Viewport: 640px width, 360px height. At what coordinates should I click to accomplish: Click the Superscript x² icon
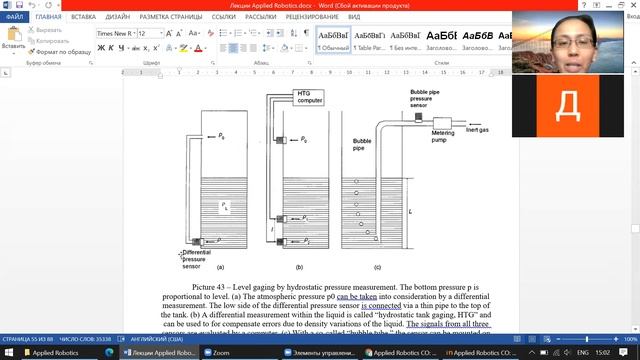[x=156, y=48]
